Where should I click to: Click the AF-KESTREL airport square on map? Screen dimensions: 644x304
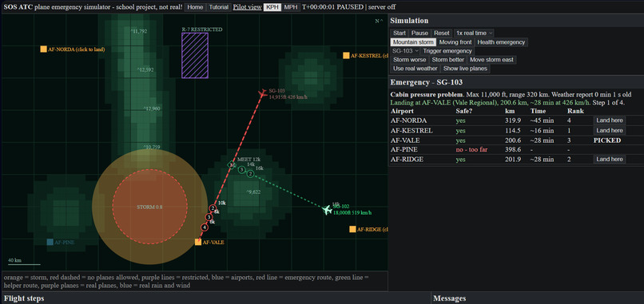[x=346, y=55]
